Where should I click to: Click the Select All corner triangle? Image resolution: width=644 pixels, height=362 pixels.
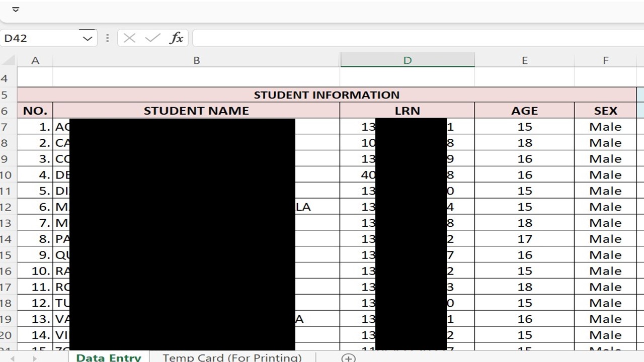pos(9,60)
